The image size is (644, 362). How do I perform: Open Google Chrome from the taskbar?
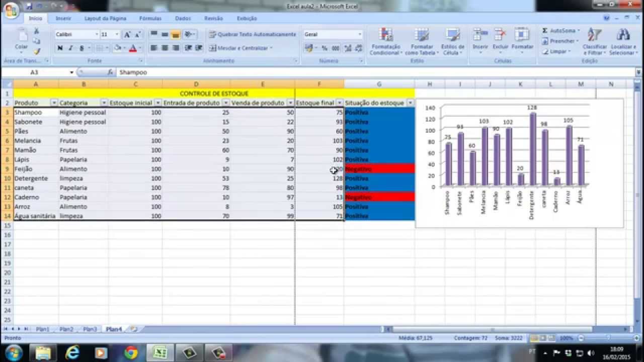131,352
